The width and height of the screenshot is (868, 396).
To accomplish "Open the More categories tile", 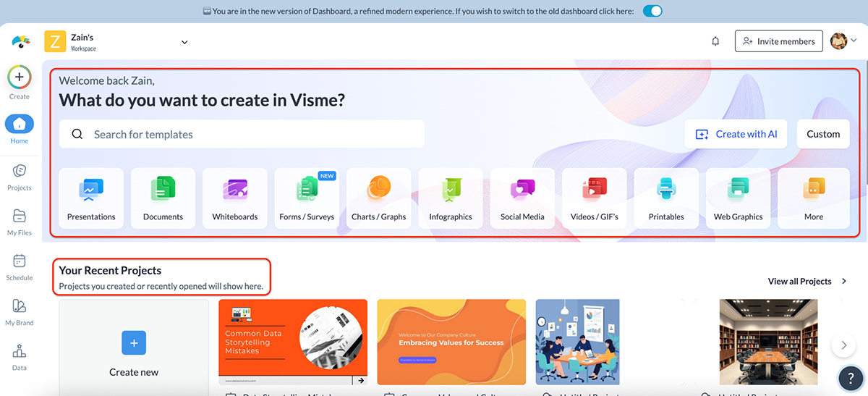I will pyautogui.click(x=814, y=198).
